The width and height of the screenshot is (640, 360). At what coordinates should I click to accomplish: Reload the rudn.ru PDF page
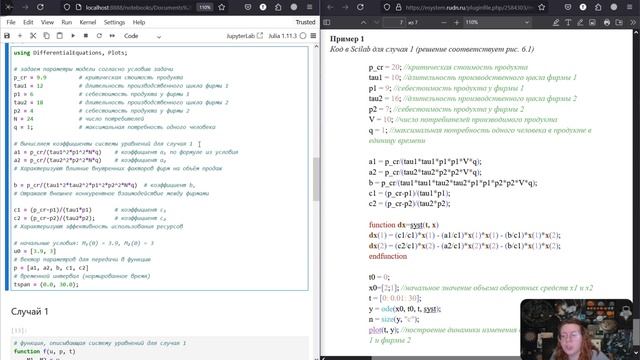tap(360, 7)
